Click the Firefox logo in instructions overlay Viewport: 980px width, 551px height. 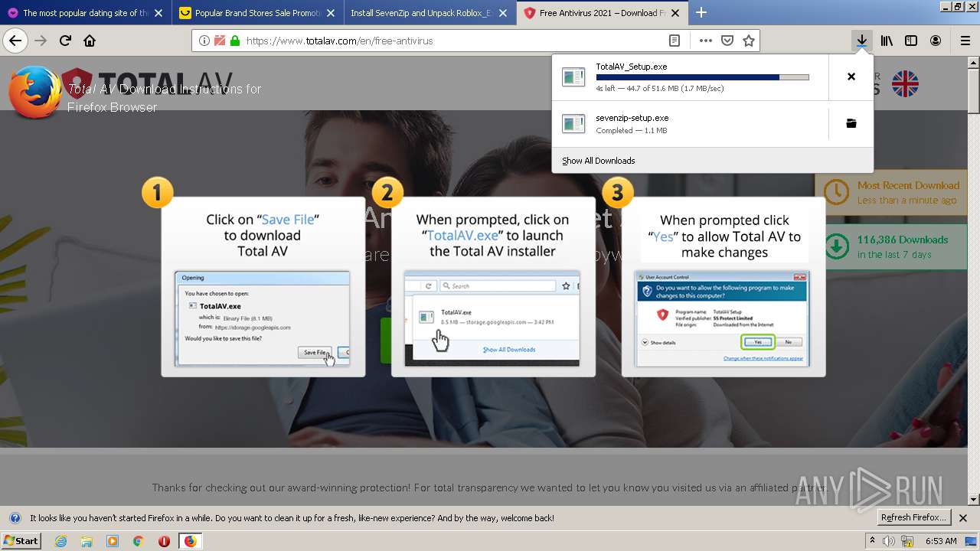coord(35,92)
